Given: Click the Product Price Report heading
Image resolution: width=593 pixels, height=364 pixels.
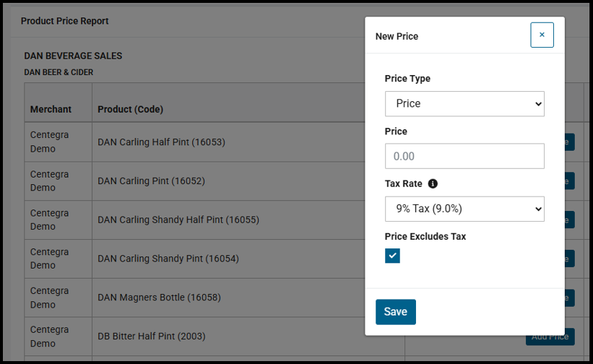Looking at the screenshot, I should 65,21.
